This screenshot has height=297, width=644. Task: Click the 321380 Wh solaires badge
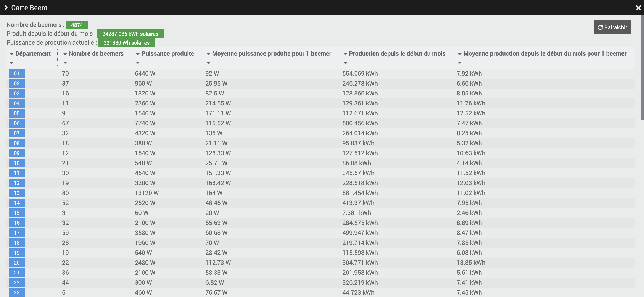click(x=127, y=43)
